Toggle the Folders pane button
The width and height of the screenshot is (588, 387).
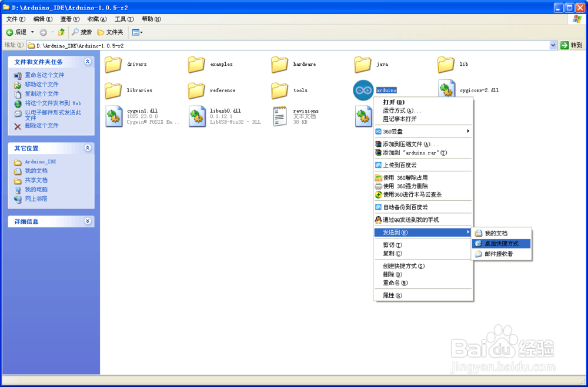pos(111,32)
